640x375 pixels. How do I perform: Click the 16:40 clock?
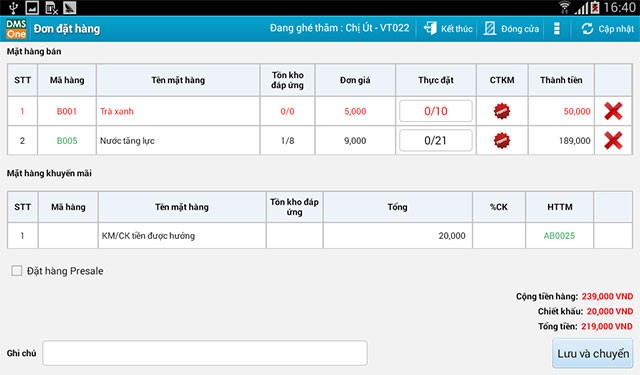(620, 7)
